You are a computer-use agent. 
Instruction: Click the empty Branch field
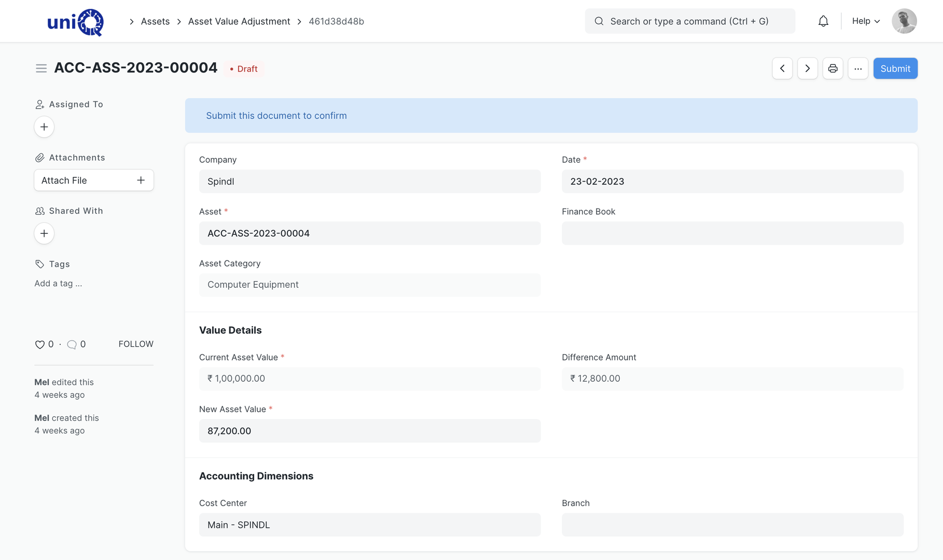[x=732, y=525]
